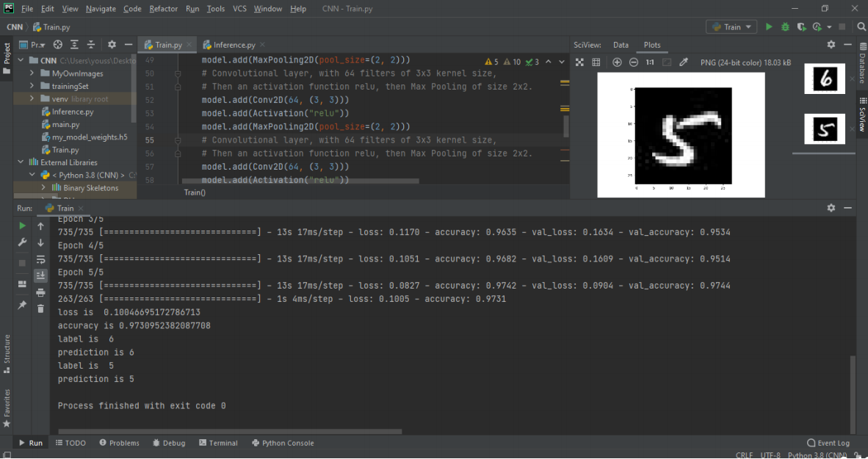Open run configuration wrench icon

22,242
